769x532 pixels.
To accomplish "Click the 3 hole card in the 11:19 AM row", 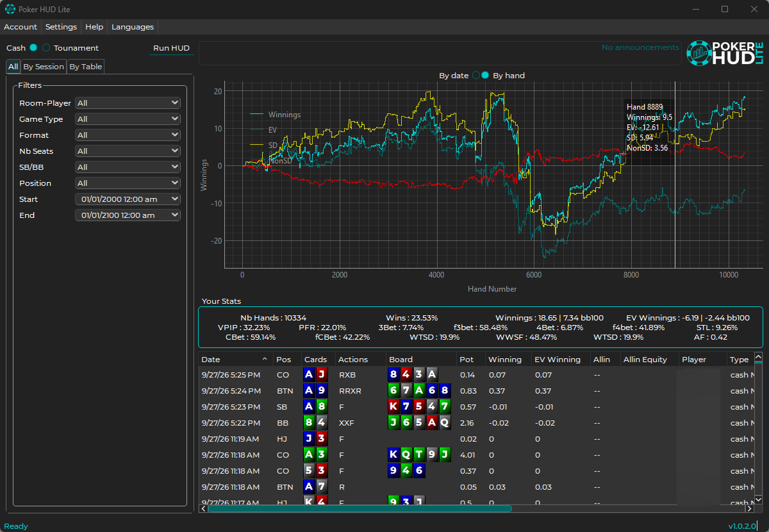I will (x=322, y=438).
